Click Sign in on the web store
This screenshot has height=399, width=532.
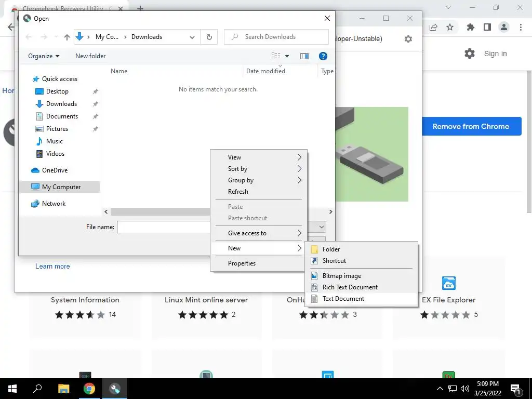click(495, 54)
